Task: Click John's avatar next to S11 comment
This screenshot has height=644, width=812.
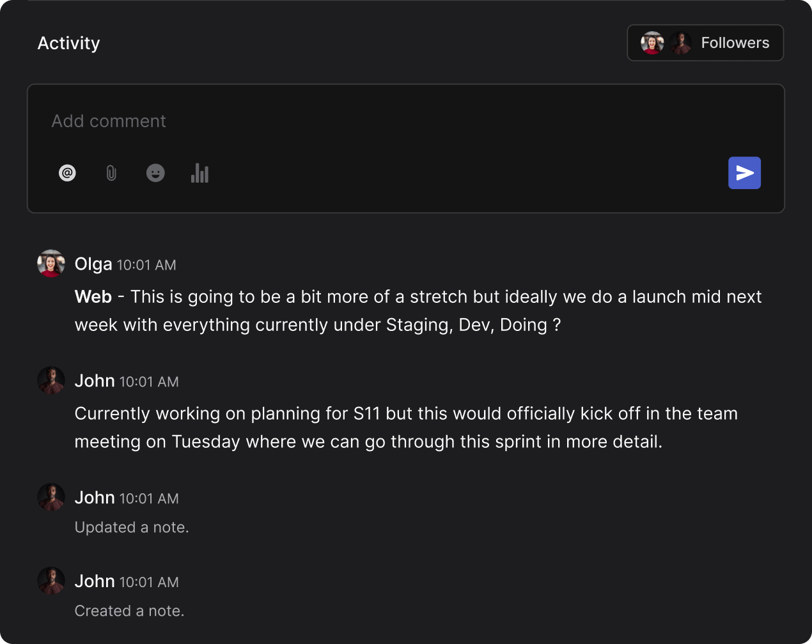Action: pos(51,380)
